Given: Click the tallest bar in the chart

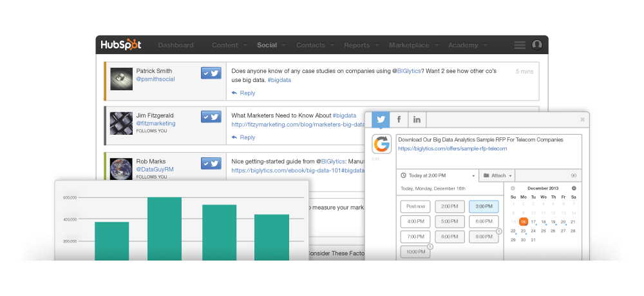Looking at the screenshot, I should [165, 228].
